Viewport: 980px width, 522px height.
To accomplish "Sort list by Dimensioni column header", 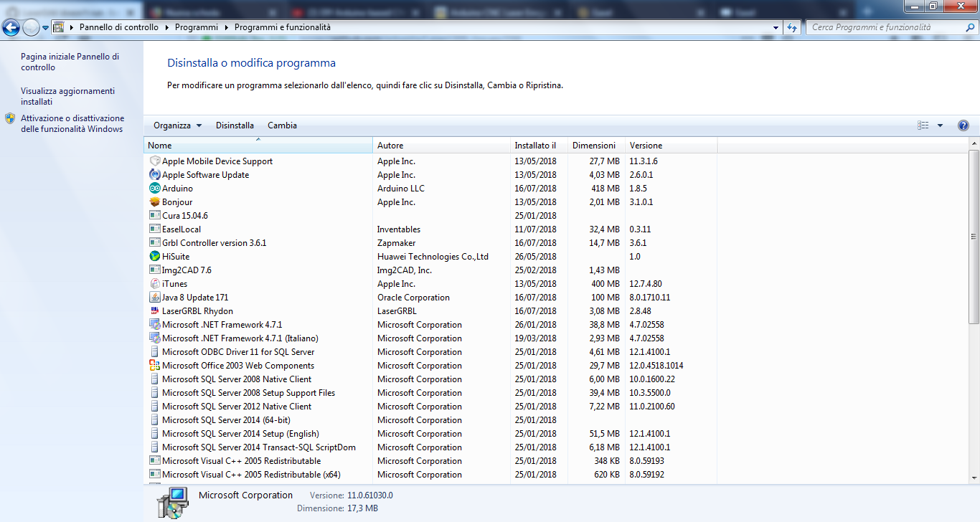I will [596, 146].
